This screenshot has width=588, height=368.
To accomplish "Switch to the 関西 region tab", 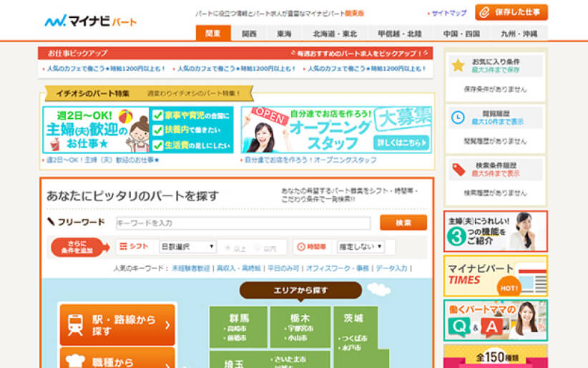I will [249, 34].
